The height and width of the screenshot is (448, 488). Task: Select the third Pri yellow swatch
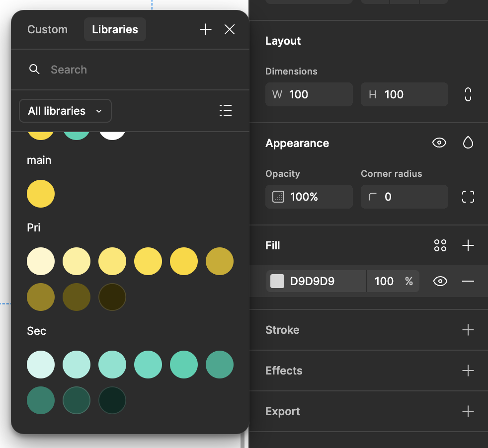pyautogui.click(x=112, y=261)
